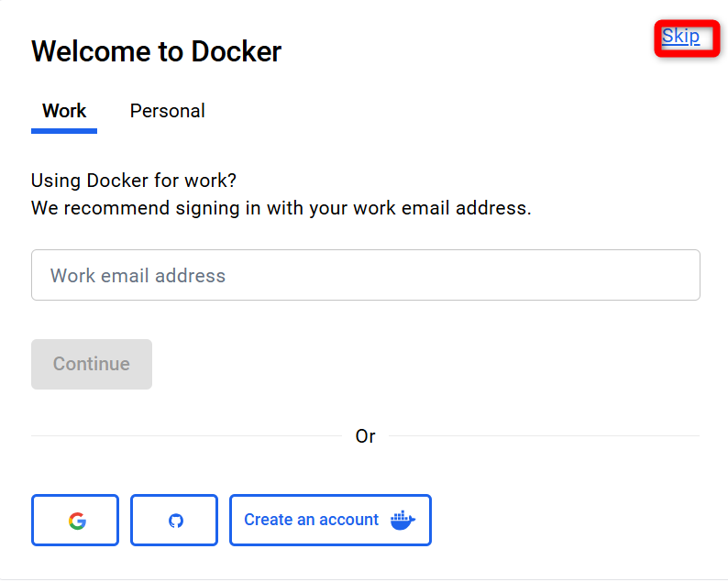Sign in with the Google icon button
The height and width of the screenshot is (582, 728).
(x=75, y=520)
